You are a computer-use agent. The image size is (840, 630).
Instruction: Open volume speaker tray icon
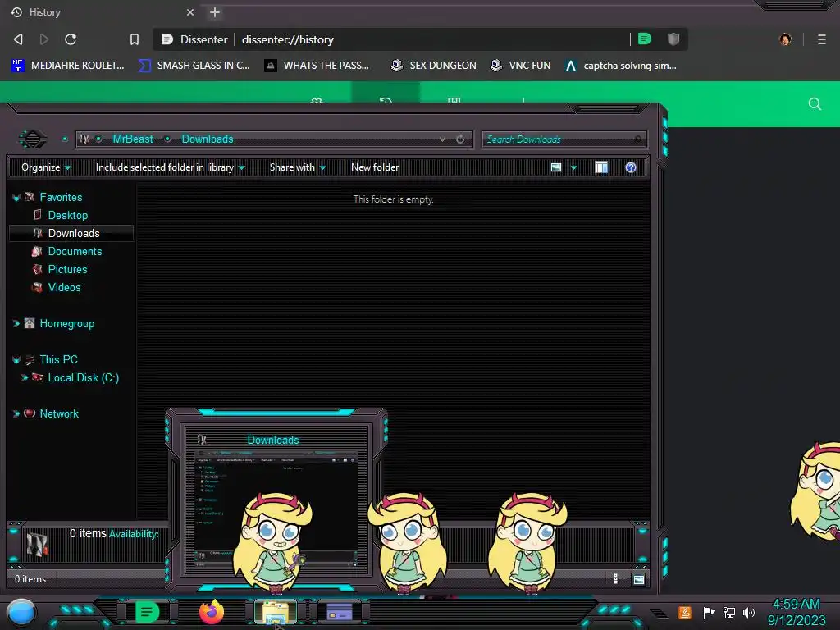(x=748, y=612)
